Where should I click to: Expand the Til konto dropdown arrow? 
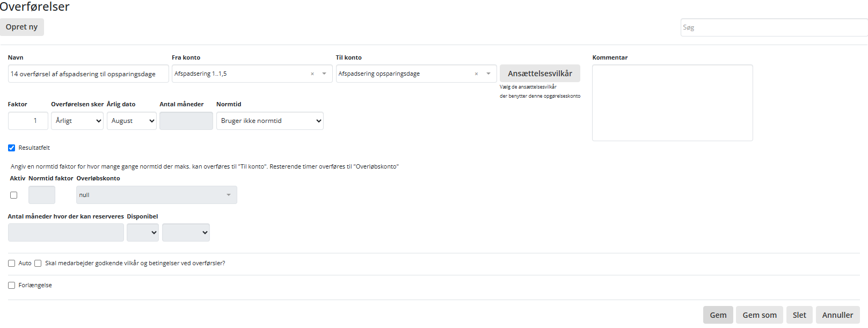[488, 74]
